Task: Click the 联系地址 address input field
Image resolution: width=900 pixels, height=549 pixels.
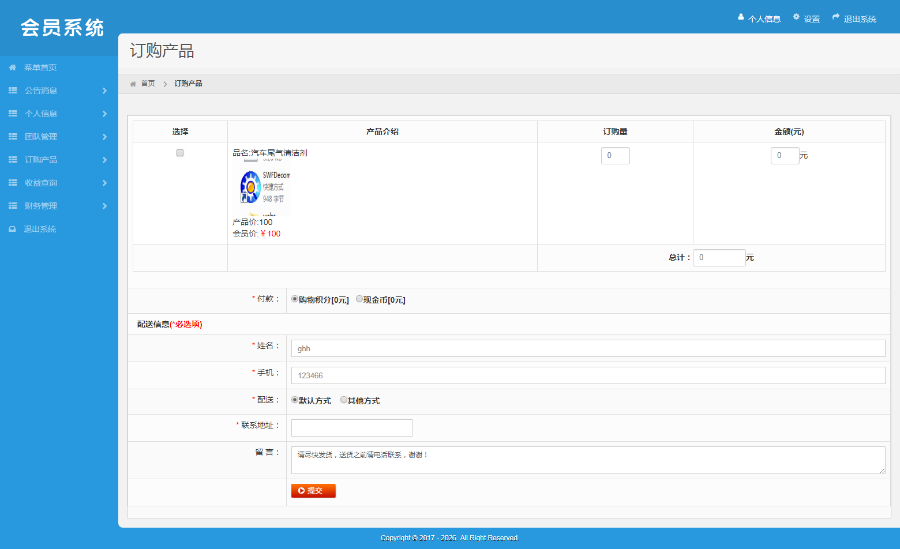Action: click(x=351, y=427)
